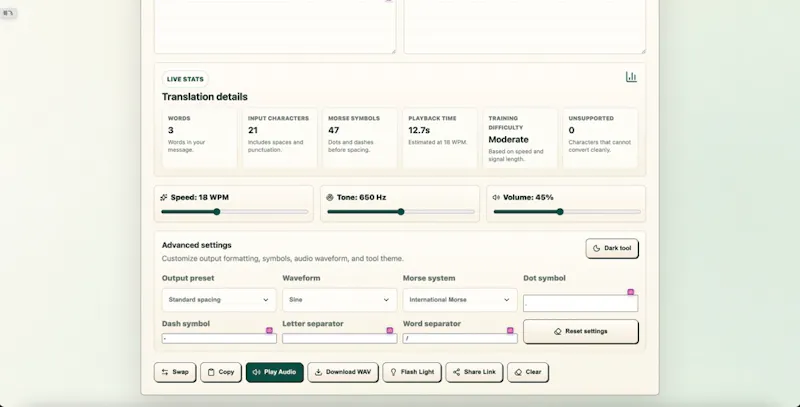Click the speed gauge icon beside Speed label

[x=164, y=197]
